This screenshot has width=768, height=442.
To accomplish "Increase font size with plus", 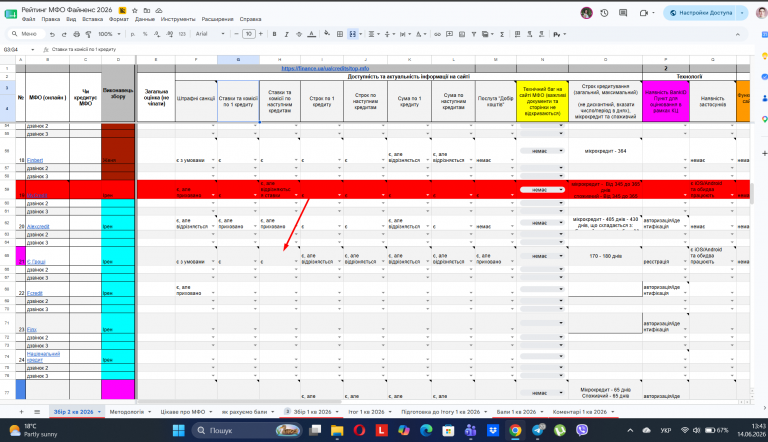I will pos(261,34).
